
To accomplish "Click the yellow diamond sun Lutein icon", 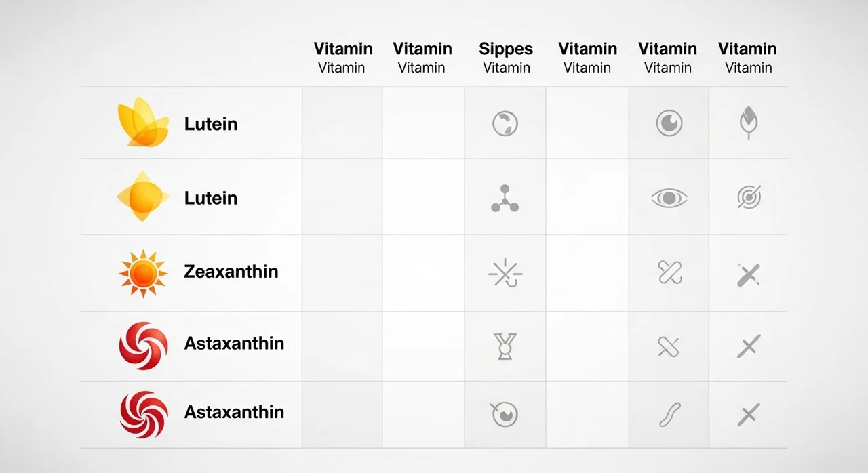I will (x=143, y=197).
